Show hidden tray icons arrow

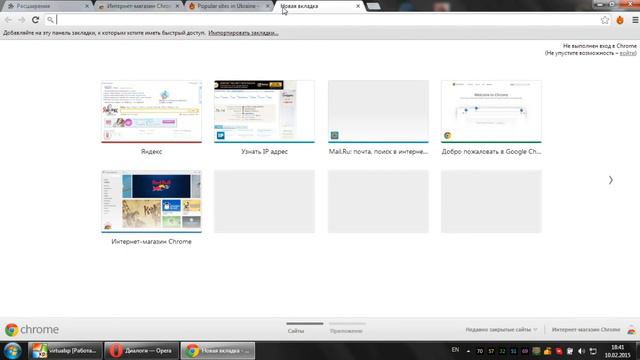468,351
